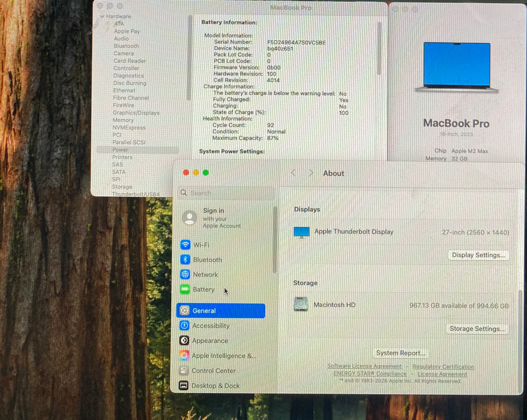The width and height of the screenshot is (527, 420).
Task: Open the Regulatory Certification link
Action: click(x=444, y=367)
